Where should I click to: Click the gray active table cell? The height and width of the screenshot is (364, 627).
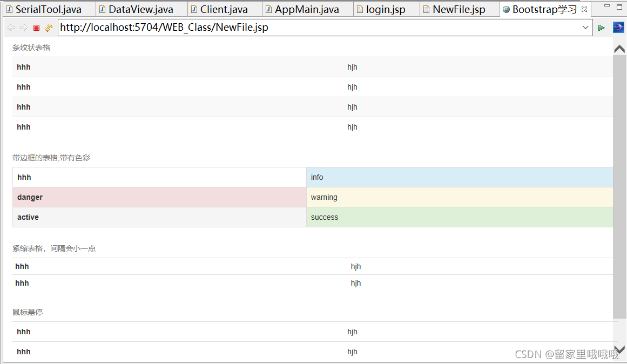(x=159, y=217)
